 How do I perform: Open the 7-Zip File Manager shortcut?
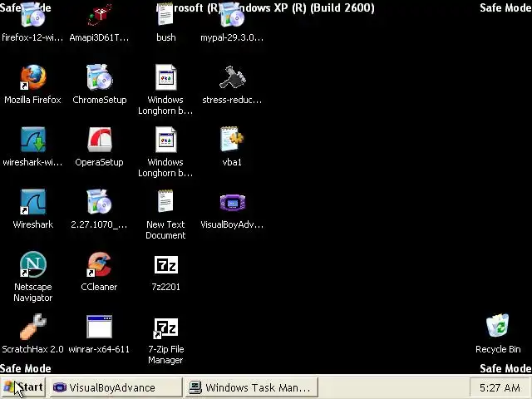165,328
